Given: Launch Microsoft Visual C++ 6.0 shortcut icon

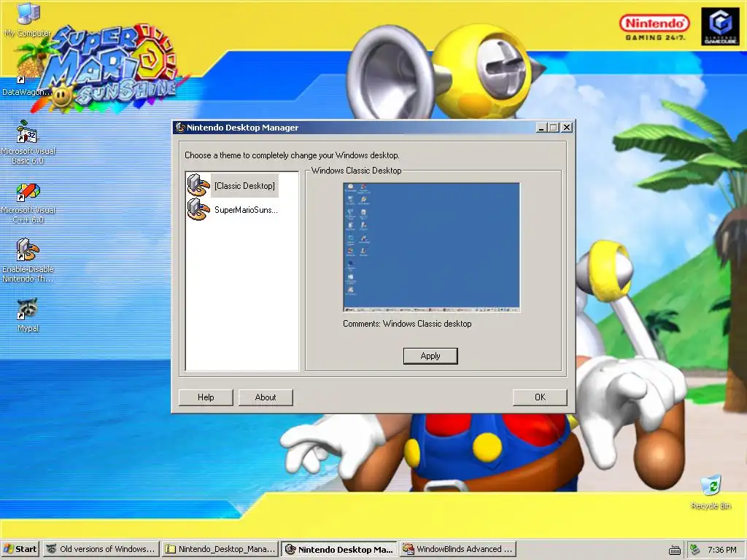Looking at the screenshot, I should (x=28, y=192).
